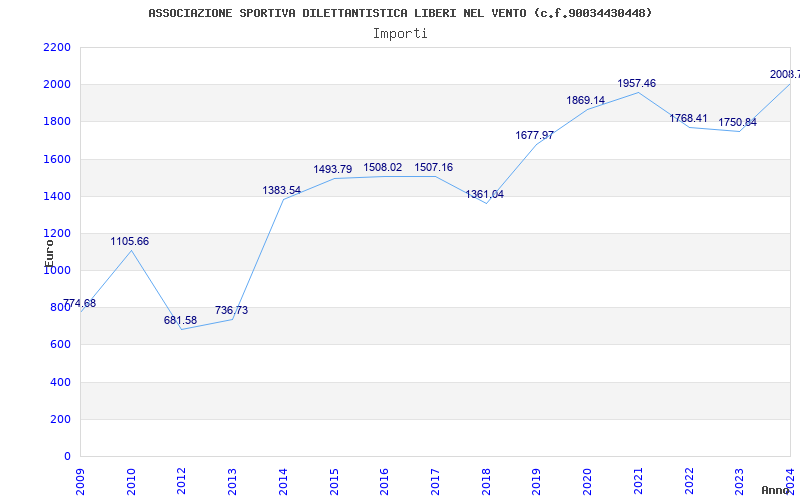Screen dimensions: 800x500
Task: Click the 1869.14 data label
Action: click(586, 100)
